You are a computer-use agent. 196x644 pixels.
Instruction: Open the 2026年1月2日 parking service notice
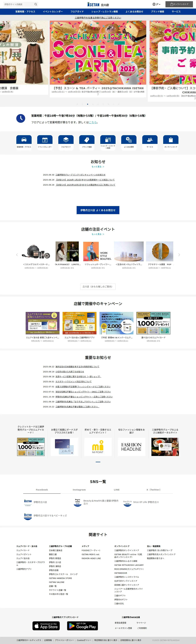(85, 180)
